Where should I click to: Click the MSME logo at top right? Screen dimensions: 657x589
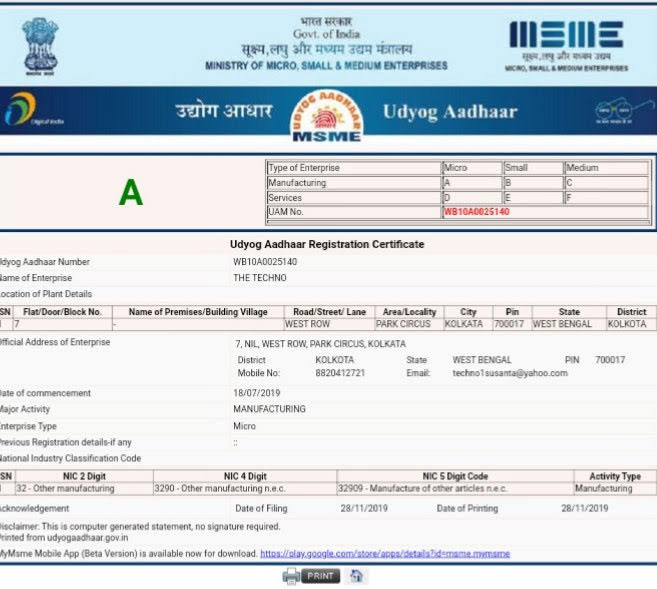tap(566, 45)
